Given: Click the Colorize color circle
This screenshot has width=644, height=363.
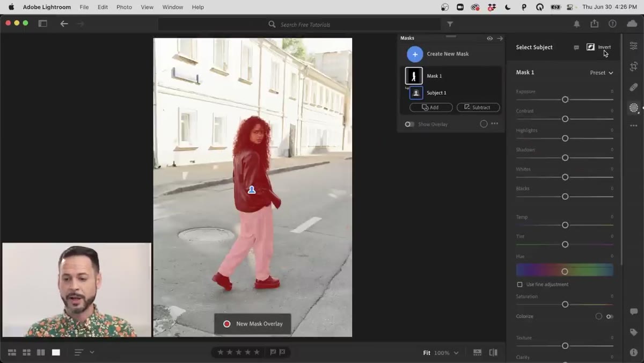Looking at the screenshot, I should (599, 316).
